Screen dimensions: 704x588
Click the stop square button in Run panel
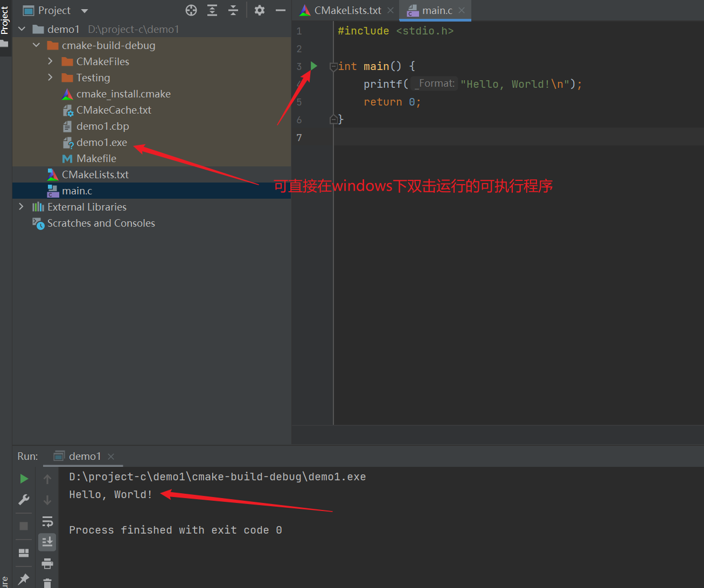click(x=24, y=526)
